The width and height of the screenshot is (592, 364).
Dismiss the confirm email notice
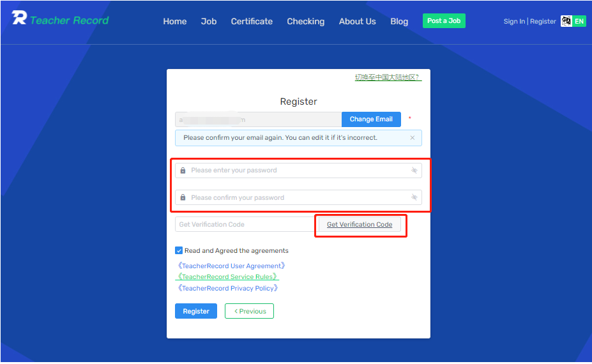click(413, 138)
